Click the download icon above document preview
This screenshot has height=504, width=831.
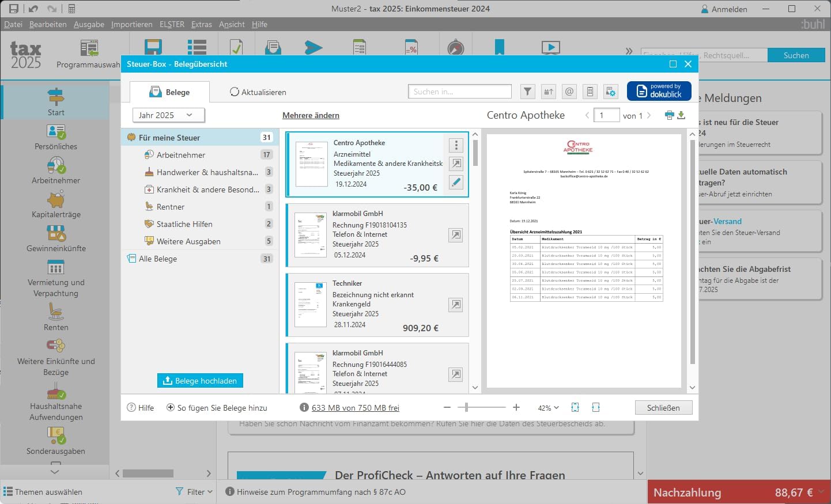tap(681, 115)
